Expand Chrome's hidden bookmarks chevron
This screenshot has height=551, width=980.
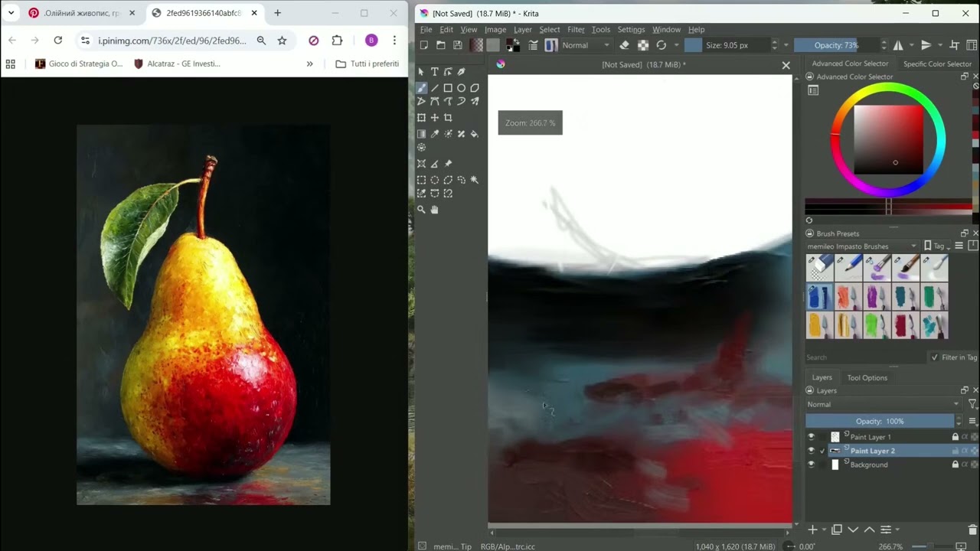pos(309,64)
